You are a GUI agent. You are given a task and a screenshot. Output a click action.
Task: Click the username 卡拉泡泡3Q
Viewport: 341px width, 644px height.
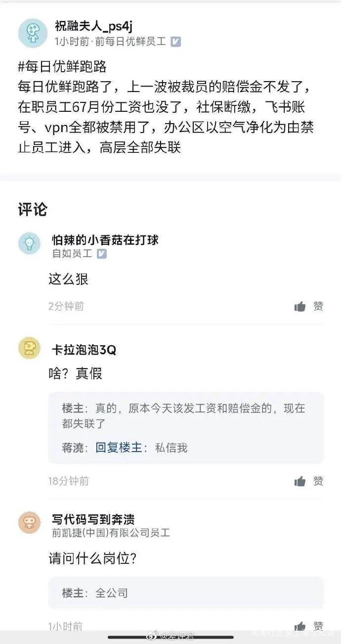(x=84, y=350)
